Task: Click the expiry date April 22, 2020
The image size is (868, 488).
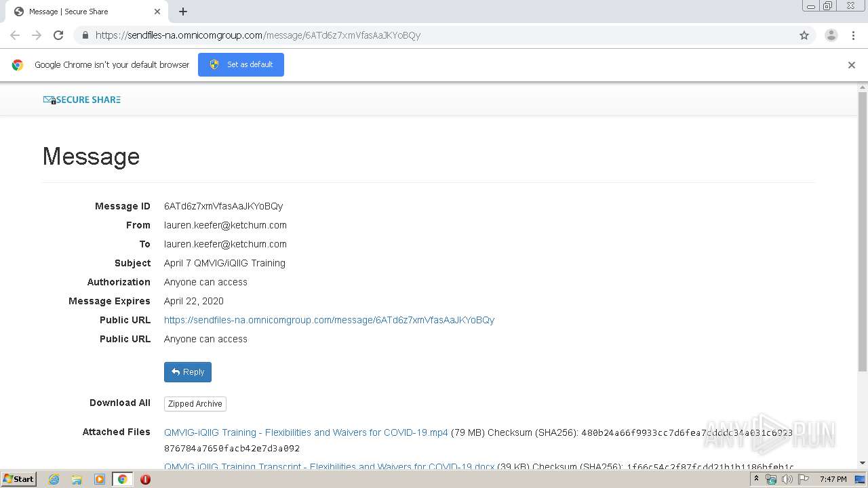Action: [194, 301]
